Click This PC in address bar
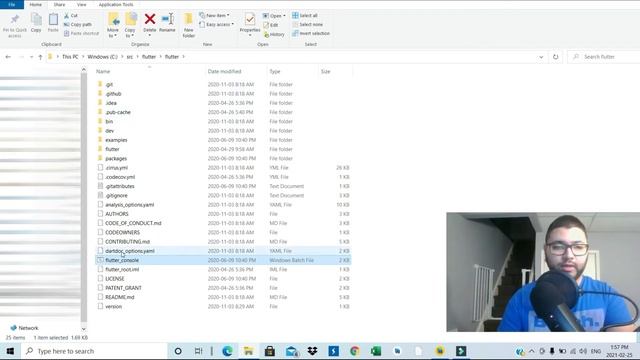Image resolution: width=640 pixels, height=360 pixels. pos(70,57)
